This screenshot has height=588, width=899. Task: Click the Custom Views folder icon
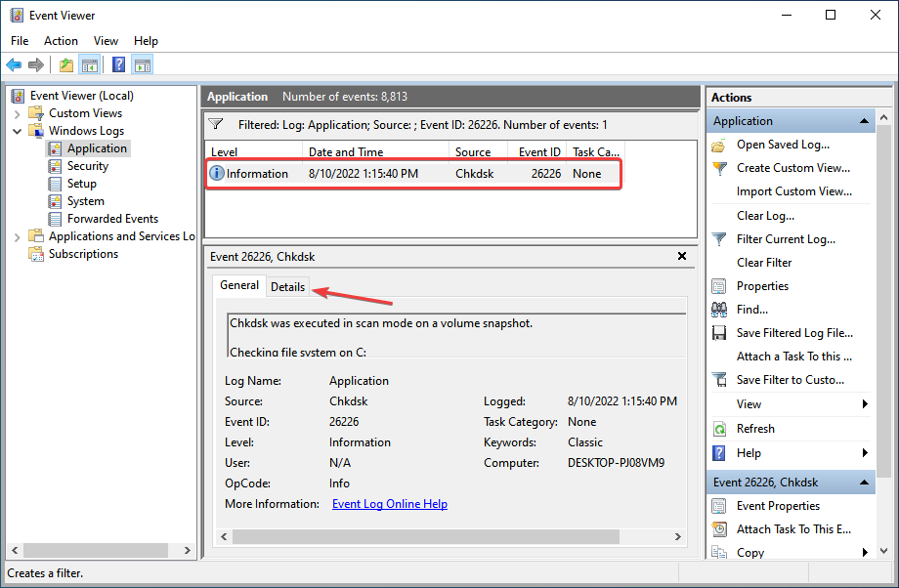pyautogui.click(x=36, y=113)
